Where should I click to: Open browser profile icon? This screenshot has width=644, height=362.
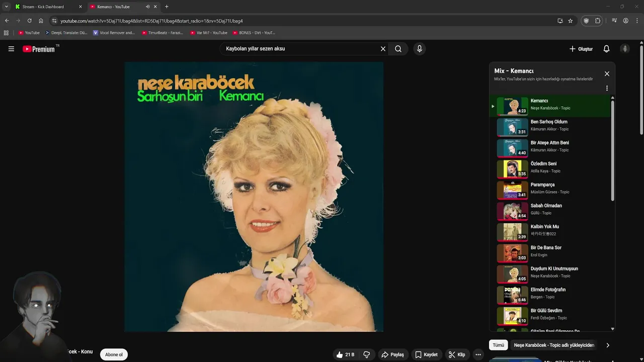[x=625, y=21]
